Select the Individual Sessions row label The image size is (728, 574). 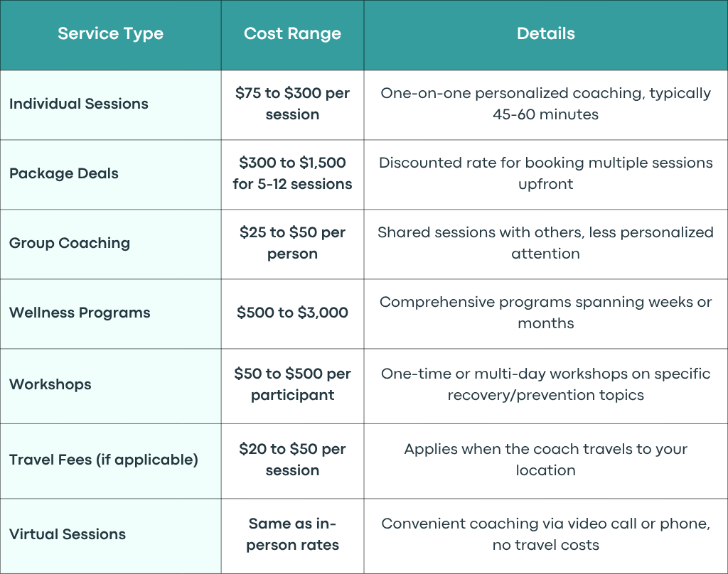point(79,104)
